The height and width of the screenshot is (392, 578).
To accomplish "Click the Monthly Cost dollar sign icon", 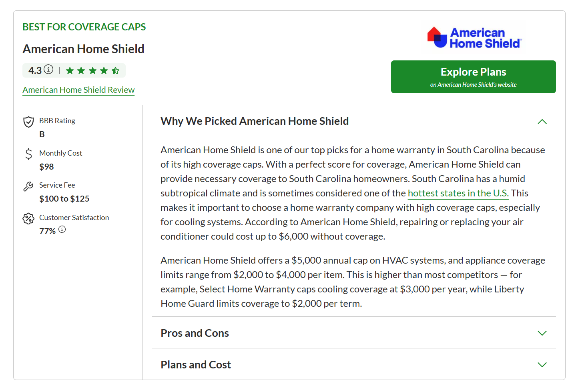I will click(x=28, y=154).
